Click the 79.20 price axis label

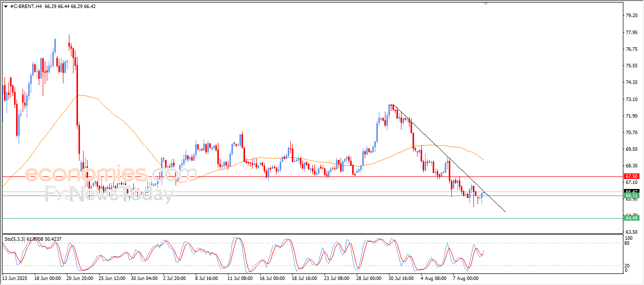pyautogui.click(x=631, y=16)
